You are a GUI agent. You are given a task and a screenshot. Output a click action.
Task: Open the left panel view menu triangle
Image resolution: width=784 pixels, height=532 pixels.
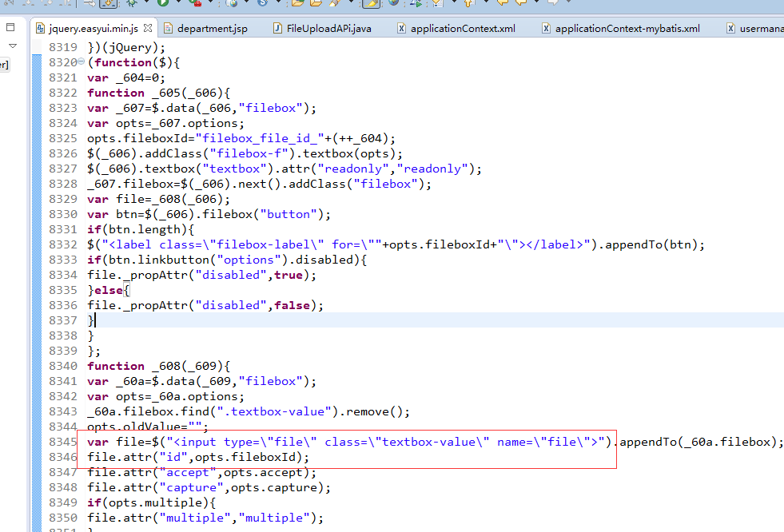pos(13,46)
